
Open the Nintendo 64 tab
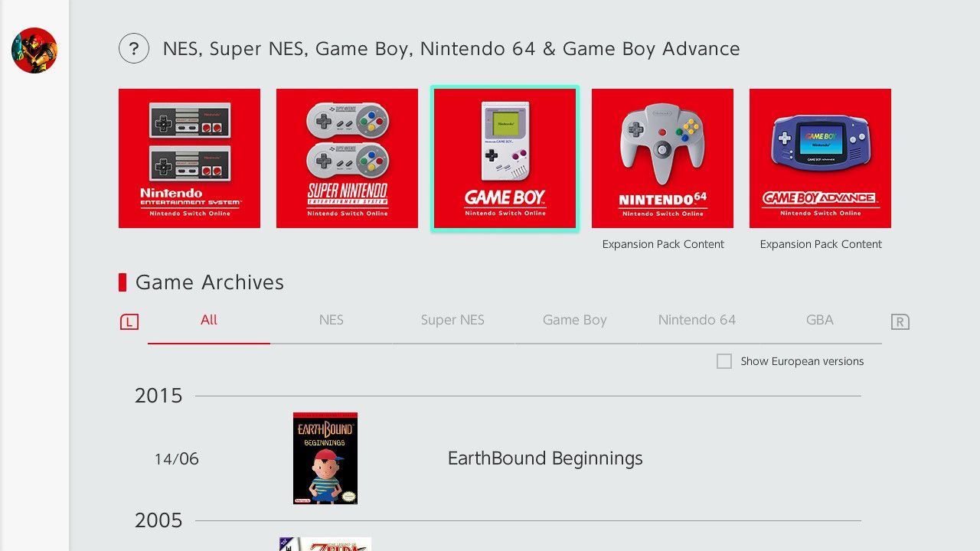coord(697,320)
